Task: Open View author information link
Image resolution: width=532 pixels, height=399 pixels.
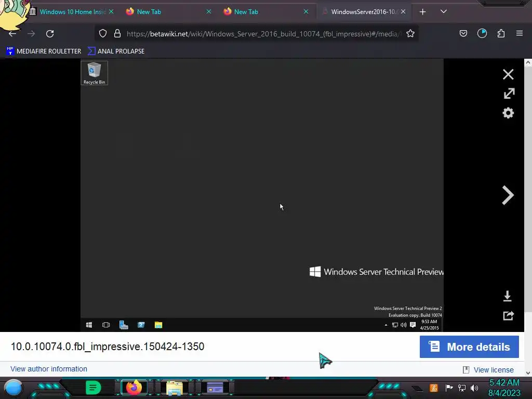Action: tap(48, 369)
